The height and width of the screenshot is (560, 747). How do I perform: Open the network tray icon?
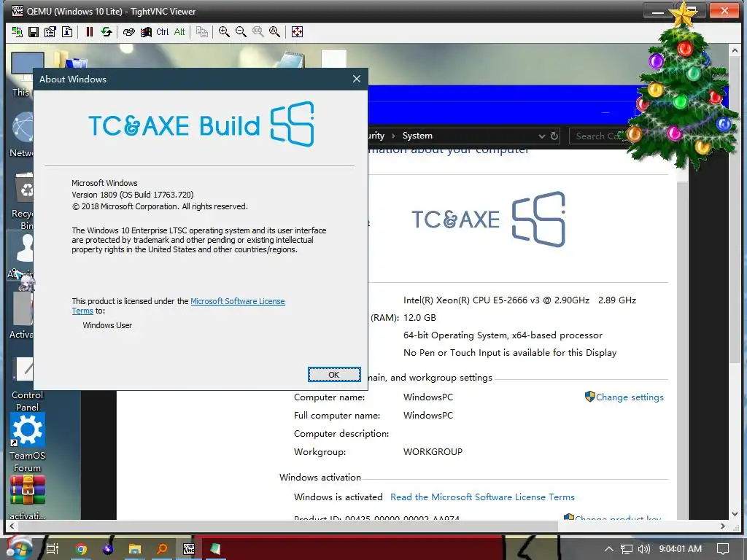pos(627,549)
